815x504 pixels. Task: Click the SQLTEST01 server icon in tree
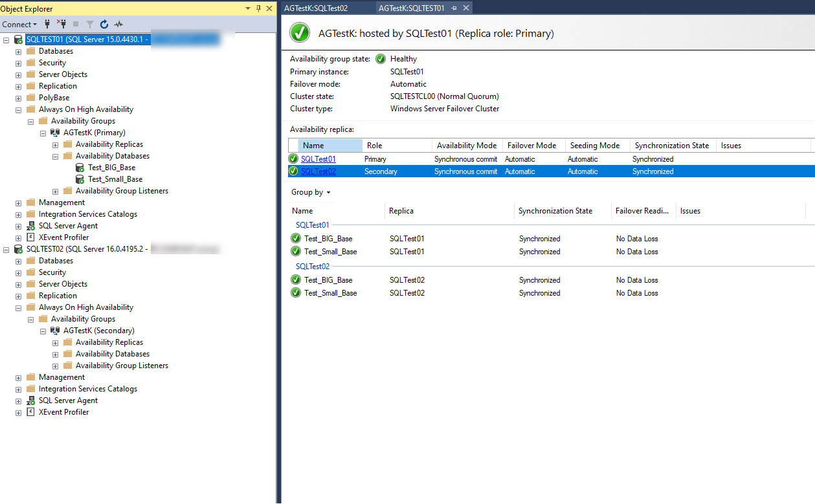(x=18, y=39)
